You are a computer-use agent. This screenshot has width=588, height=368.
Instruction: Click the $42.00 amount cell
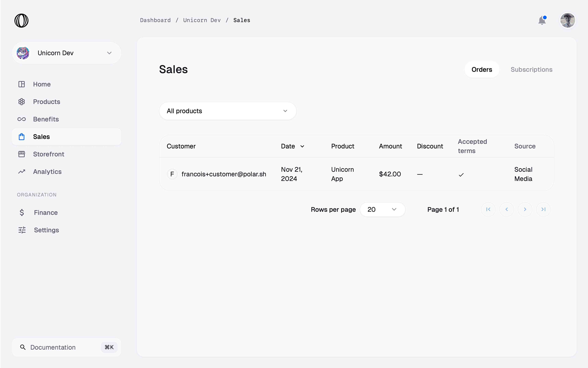[x=390, y=174]
